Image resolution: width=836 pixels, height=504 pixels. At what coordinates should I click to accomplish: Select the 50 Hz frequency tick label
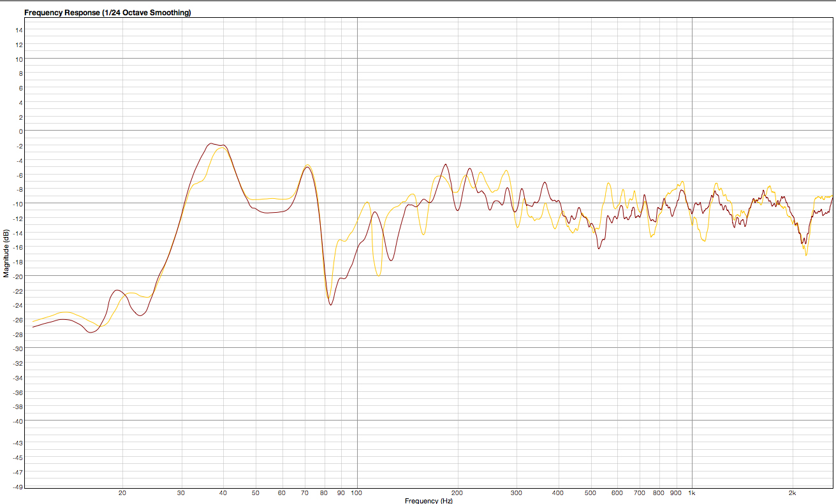[256, 493]
